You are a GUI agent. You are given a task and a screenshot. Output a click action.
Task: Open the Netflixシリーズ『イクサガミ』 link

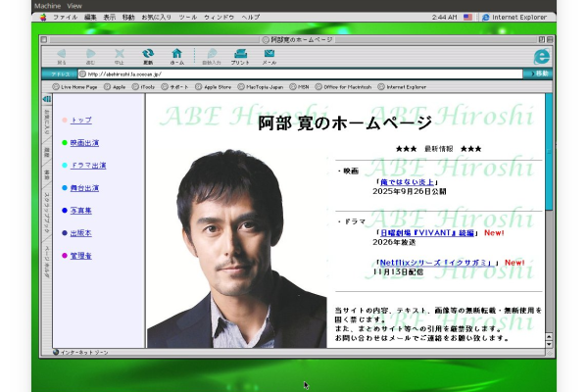[436, 263]
